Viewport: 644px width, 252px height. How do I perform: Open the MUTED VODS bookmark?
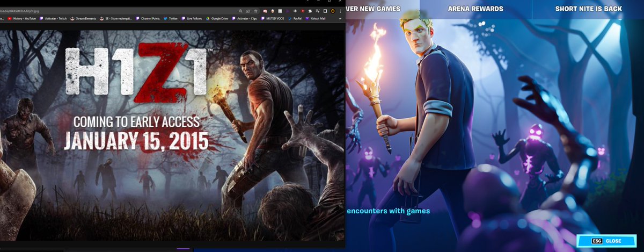click(x=273, y=19)
